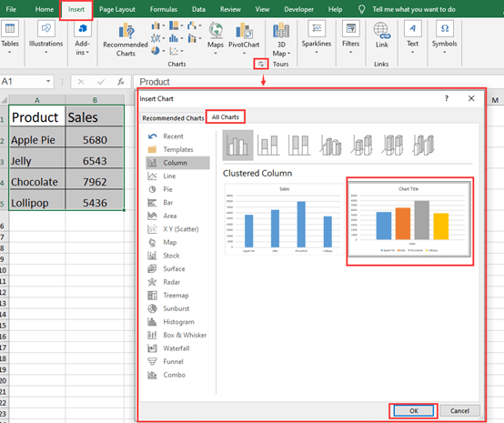Choose the Line chart category
The width and height of the screenshot is (504, 423).
pyautogui.click(x=177, y=176)
